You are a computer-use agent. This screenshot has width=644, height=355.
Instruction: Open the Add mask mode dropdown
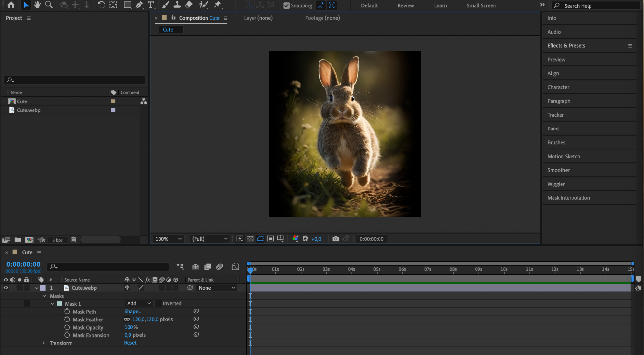(x=139, y=303)
